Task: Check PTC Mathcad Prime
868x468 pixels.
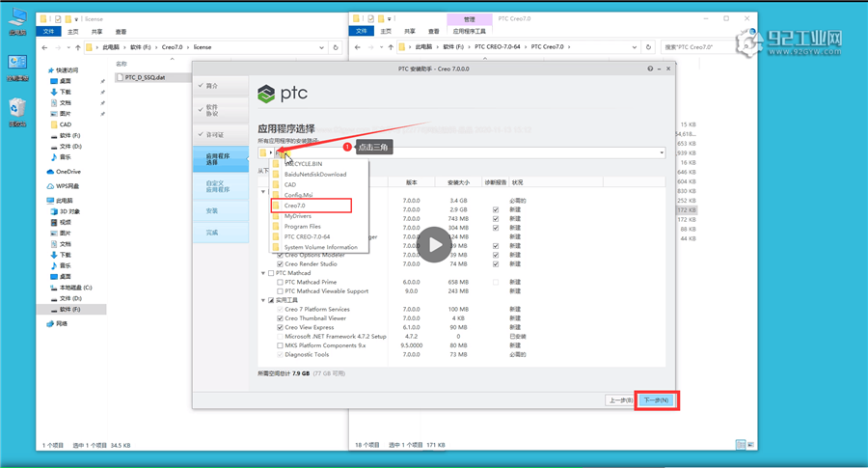Action: pos(280,282)
